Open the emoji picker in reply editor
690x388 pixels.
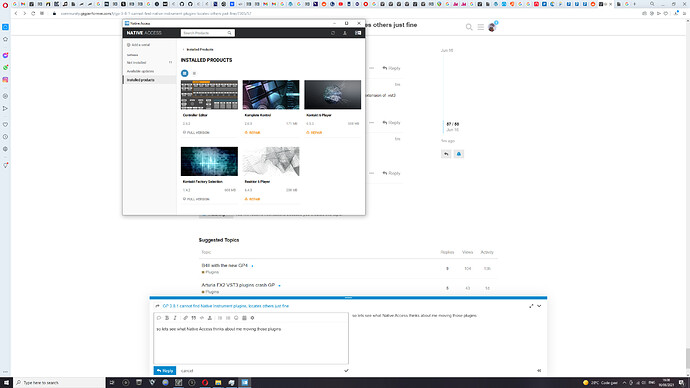point(236,318)
